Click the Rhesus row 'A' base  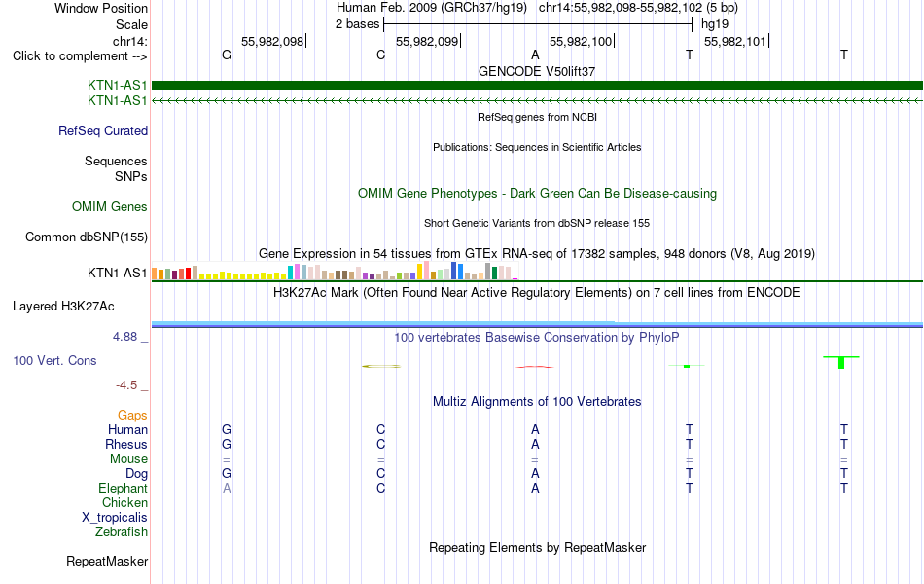click(535, 444)
